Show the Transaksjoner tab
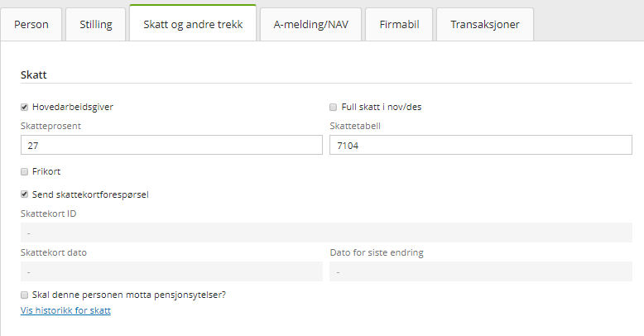This screenshot has width=644, height=336. (485, 24)
